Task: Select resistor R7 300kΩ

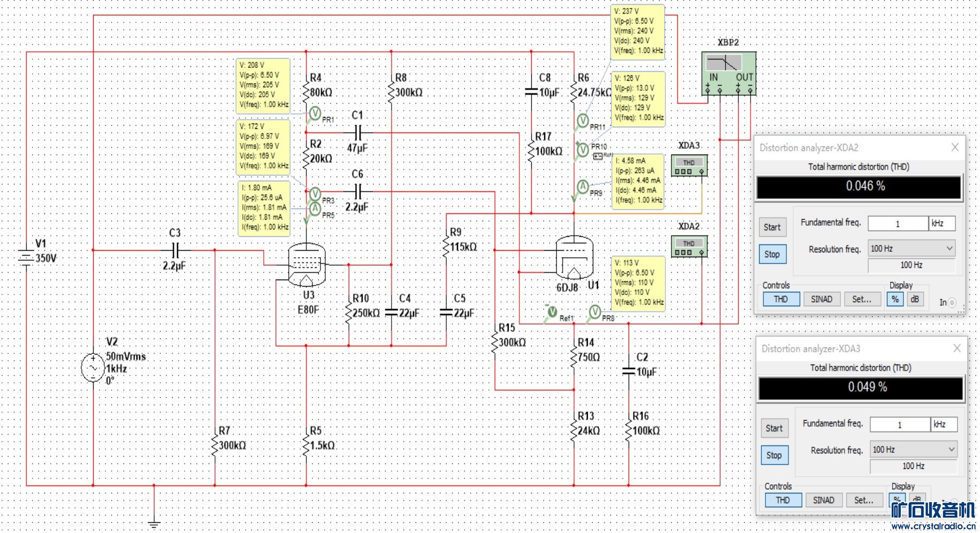Action: pos(215,445)
